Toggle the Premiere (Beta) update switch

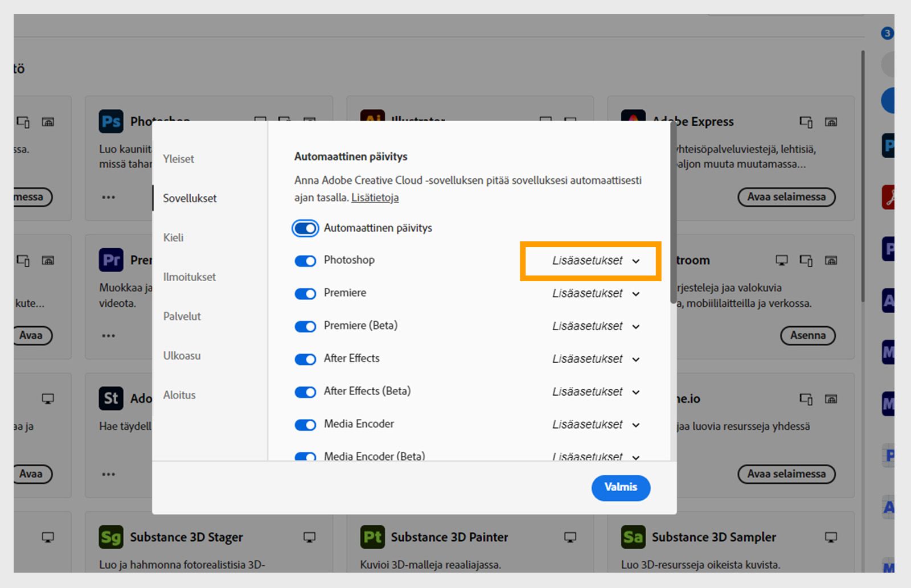305,326
